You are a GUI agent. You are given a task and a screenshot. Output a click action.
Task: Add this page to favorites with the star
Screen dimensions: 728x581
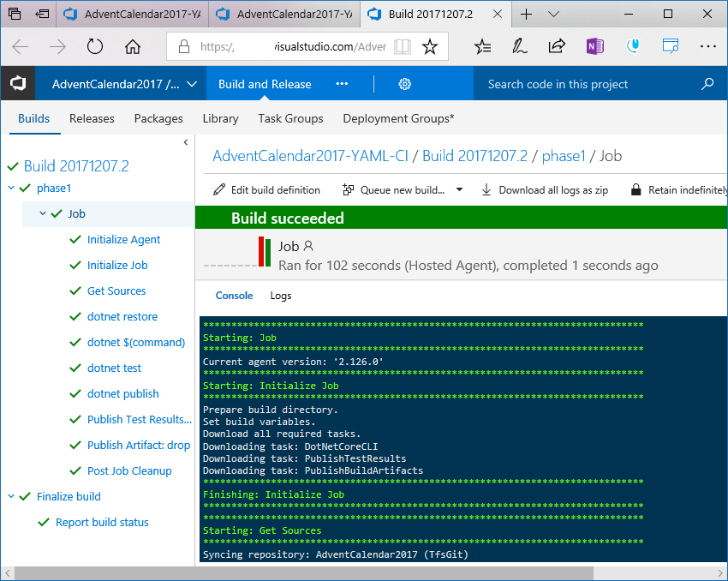click(x=430, y=46)
